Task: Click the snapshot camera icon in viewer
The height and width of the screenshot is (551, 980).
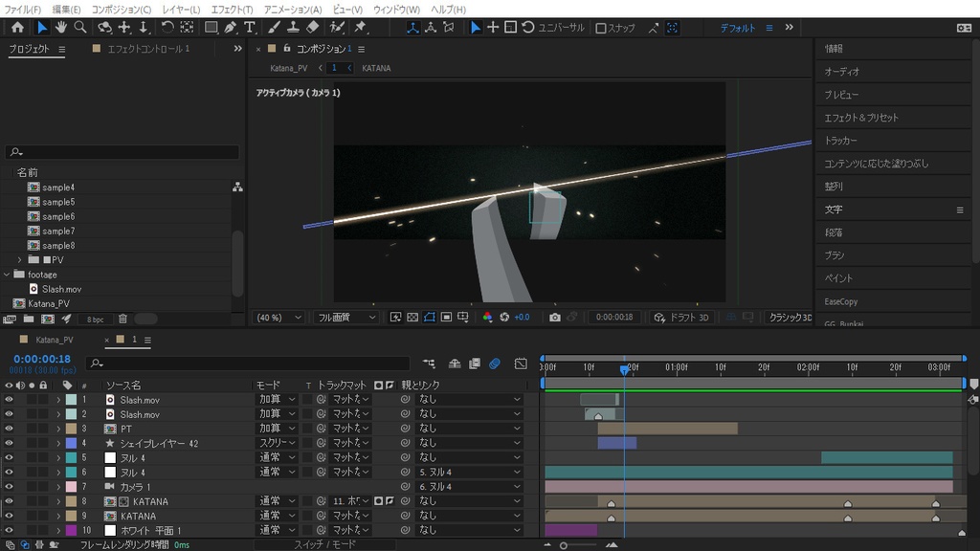Action: (x=555, y=318)
